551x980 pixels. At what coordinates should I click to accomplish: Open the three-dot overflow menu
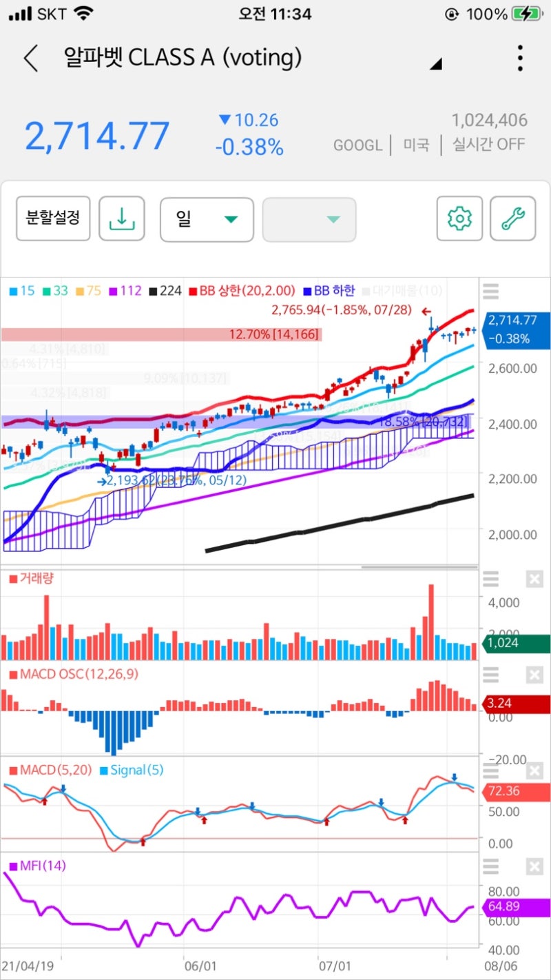[519, 58]
